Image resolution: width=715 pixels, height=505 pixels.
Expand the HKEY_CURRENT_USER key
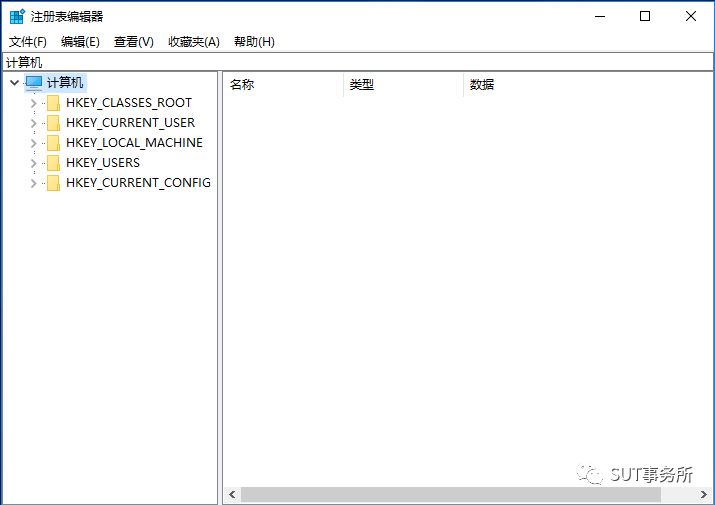pyautogui.click(x=33, y=123)
